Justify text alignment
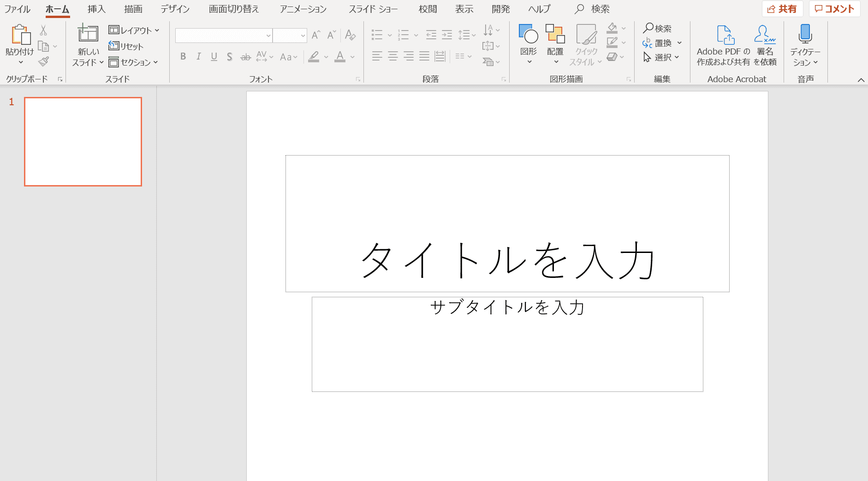The width and height of the screenshot is (868, 481). pos(424,56)
